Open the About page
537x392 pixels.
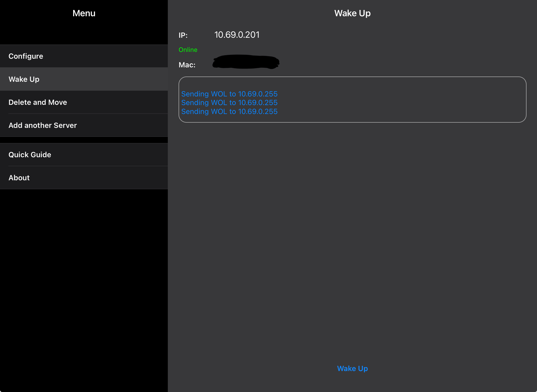tap(19, 178)
